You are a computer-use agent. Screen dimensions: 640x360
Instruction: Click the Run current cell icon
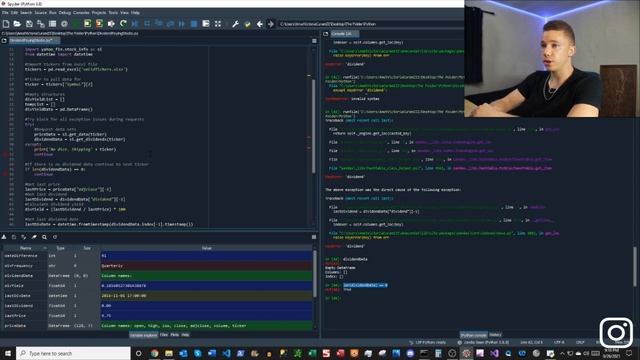[x=88, y=24]
